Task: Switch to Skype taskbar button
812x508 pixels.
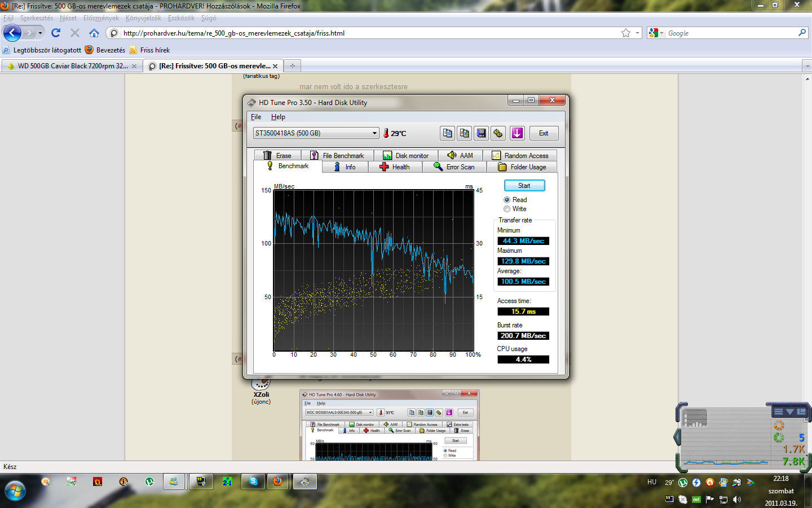Action: click(253, 481)
